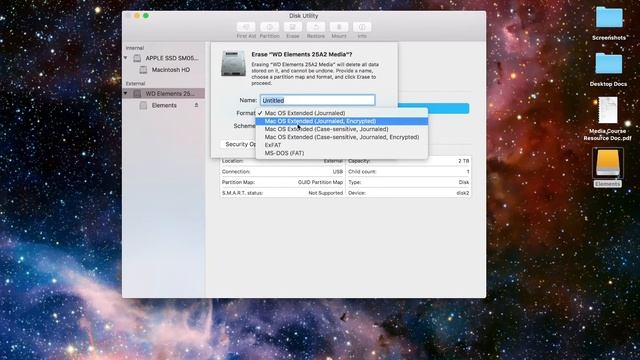Choose Mac OS Extended (Journaled) format
640x360 pixels.
pos(342,113)
